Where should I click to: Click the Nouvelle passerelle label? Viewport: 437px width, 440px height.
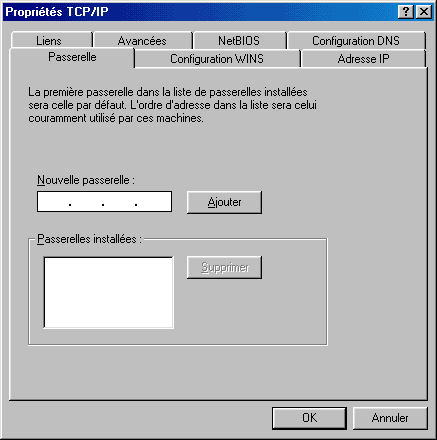click(x=86, y=180)
